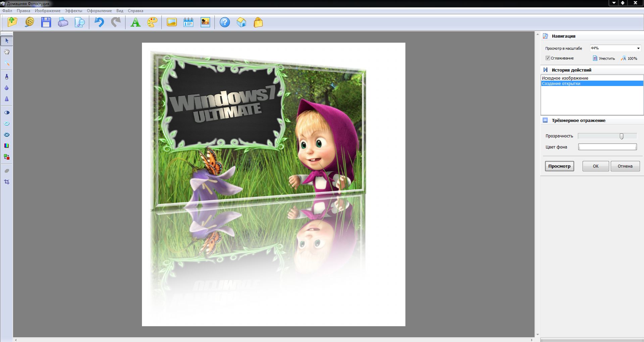Select the paint brush tool

point(7,77)
